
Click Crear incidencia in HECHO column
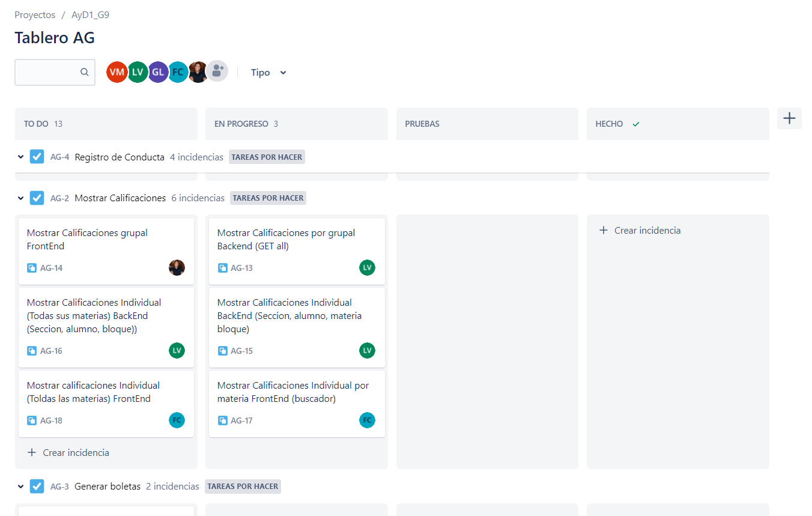[x=640, y=230]
